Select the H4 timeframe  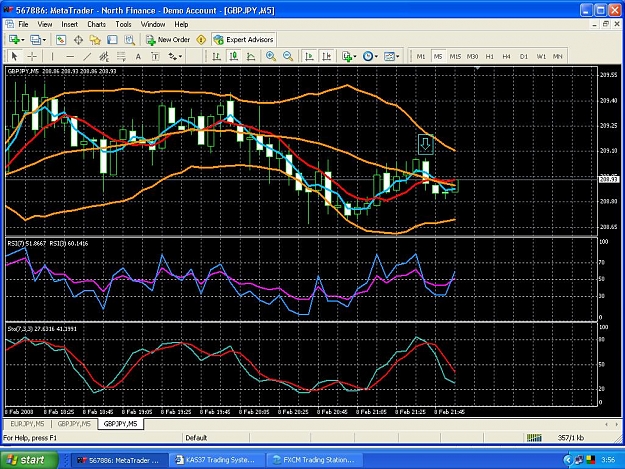point(506,57)
